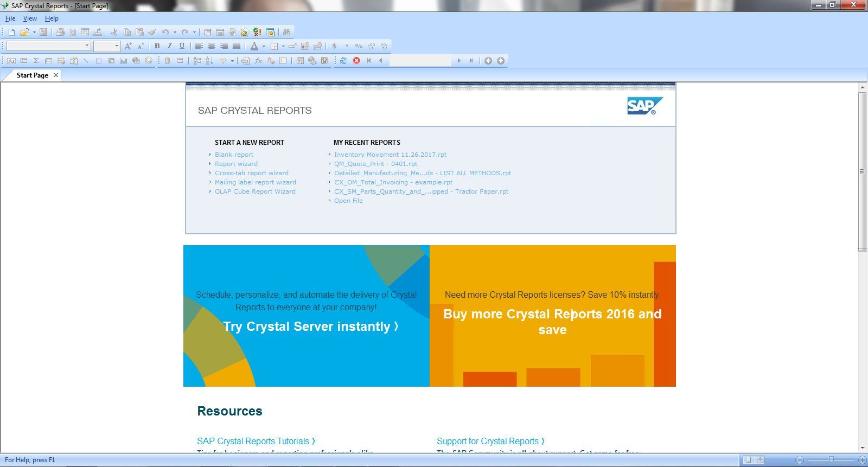
Task: Open recent report Inventory Movement 11.26.2017.rpt
Action: coord(390,155)
